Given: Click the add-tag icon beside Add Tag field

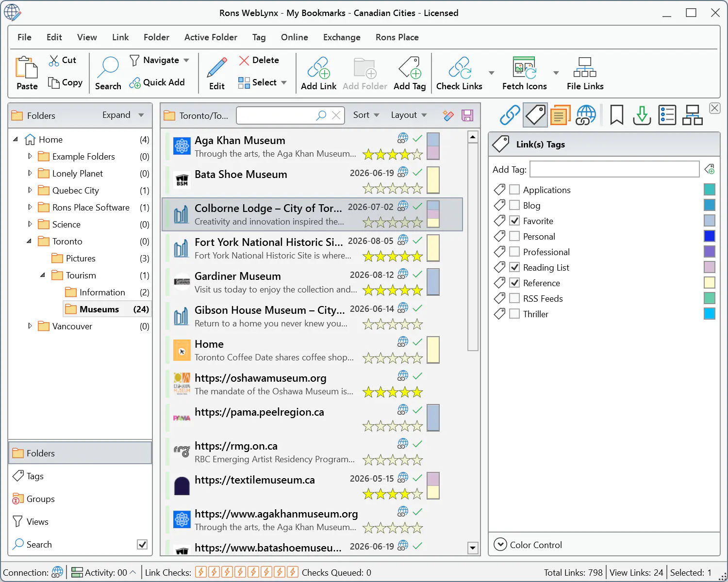Looking at the screenshot, I should pos(709,169).
